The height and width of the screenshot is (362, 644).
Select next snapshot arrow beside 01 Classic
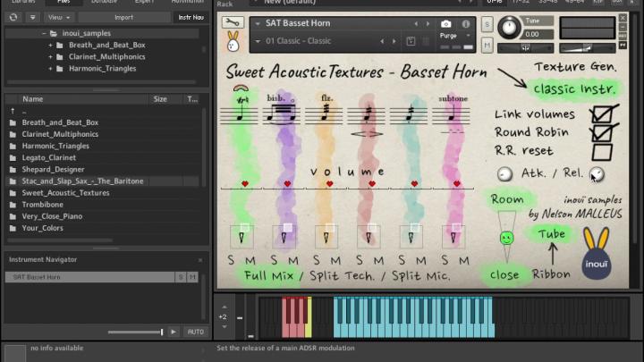coord(394,41)
